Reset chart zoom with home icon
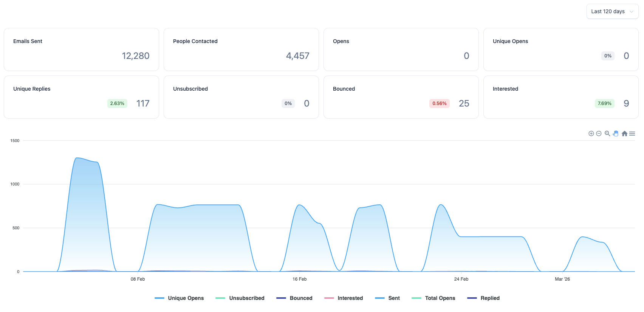The image size is (644, 312). tap(624, 133)
